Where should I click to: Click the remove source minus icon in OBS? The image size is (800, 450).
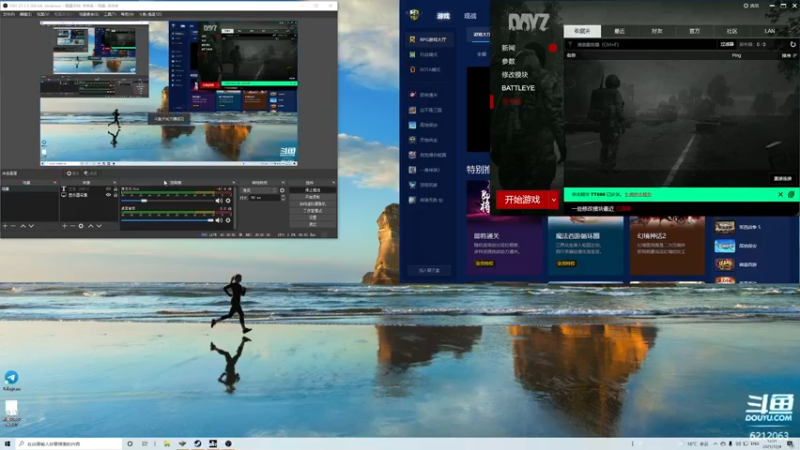point(72,226)
